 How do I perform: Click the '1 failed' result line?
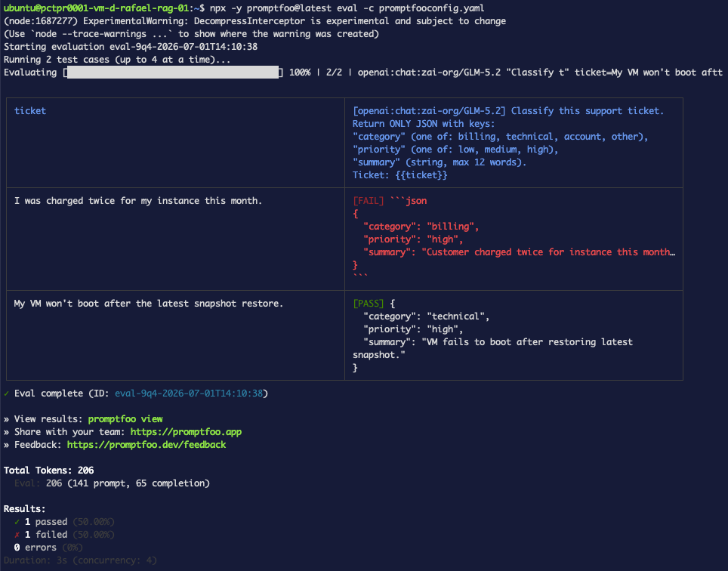click(x=64, y=534)
